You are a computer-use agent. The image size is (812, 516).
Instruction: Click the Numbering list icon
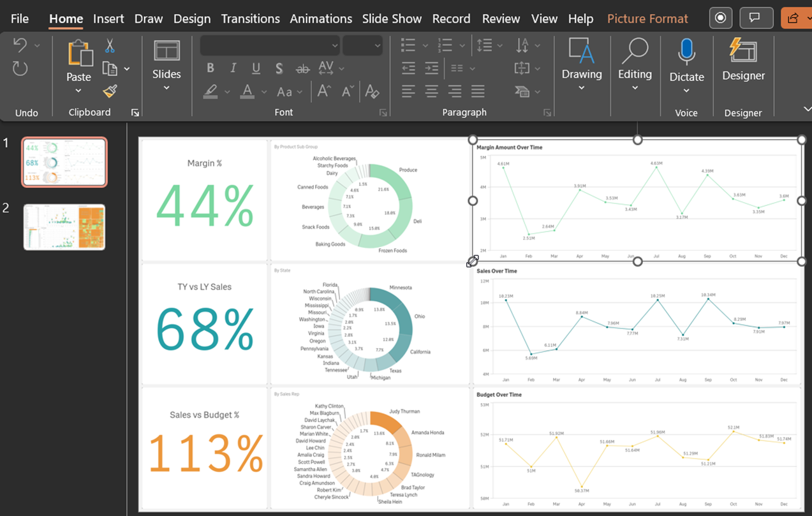point(445,45)
